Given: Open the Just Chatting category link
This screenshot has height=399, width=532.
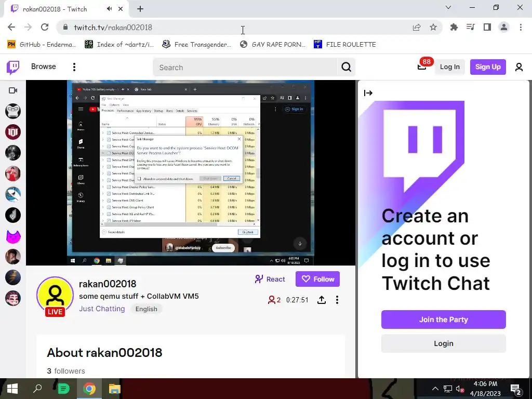Looking at the screenshot, I should point(102,309).
